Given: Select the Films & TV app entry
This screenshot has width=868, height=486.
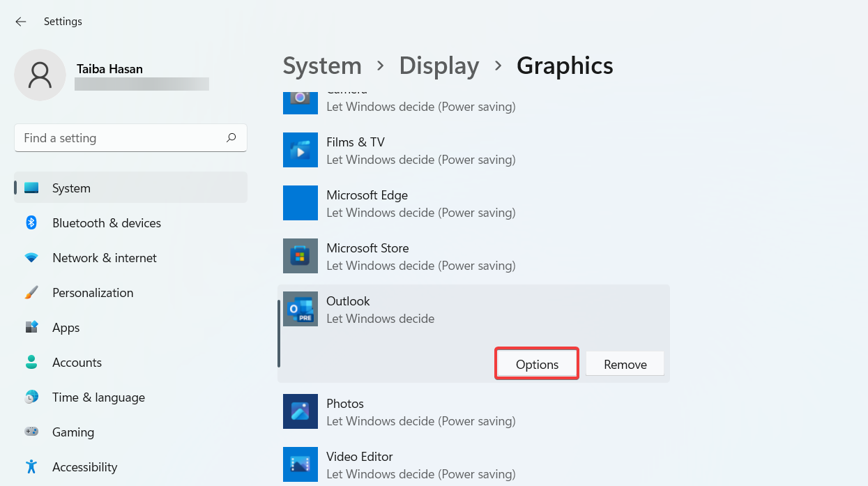Looking at the screenshot, I should click(x=473, y=151).
